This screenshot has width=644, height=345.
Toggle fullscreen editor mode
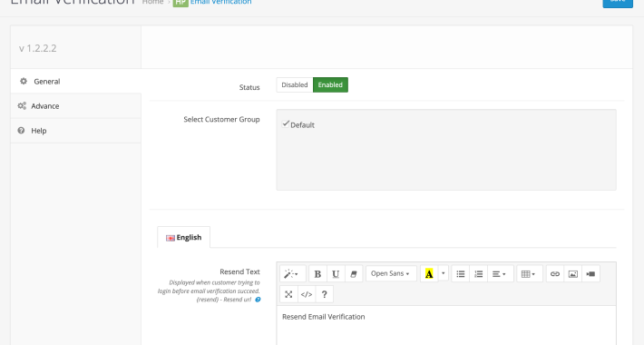pyautogui.click(x=288, y=294)
